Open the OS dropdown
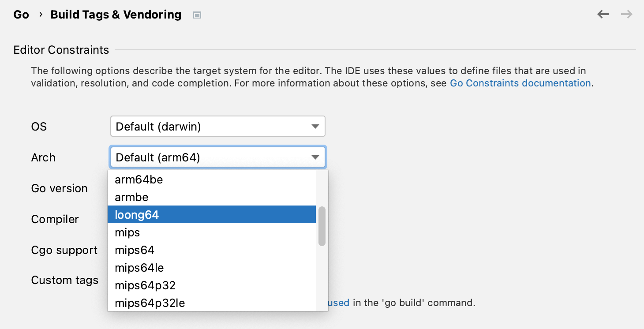 pos(315,127)
